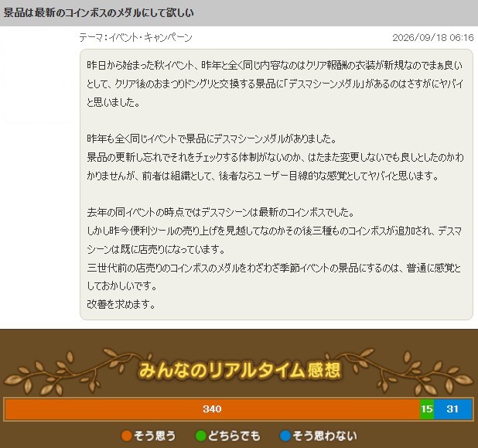Image resolution: width=478 pixels, height=448 pixels.
Task: Click the line 昨年も全く同じイベントで景品に
Action: [x=212, y=139]
